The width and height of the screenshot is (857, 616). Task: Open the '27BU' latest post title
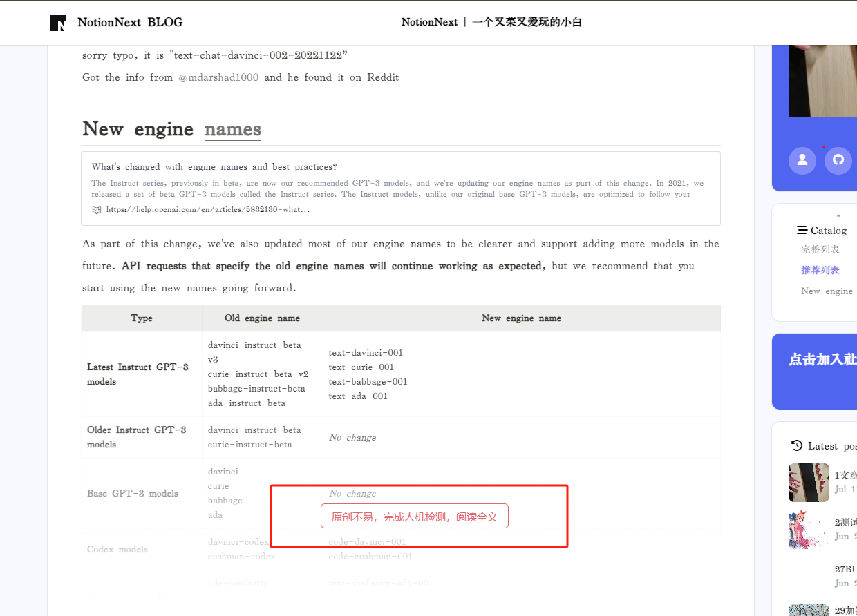846,570
